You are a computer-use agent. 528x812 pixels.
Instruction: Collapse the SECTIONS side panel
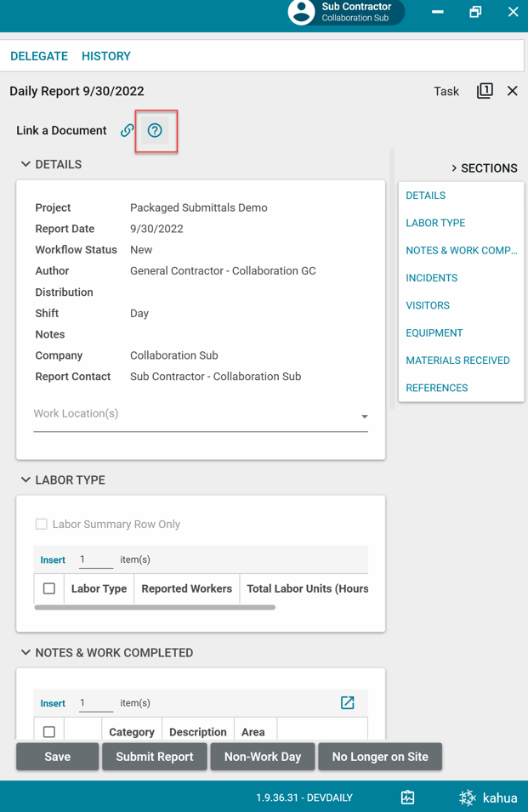(454, 168)
